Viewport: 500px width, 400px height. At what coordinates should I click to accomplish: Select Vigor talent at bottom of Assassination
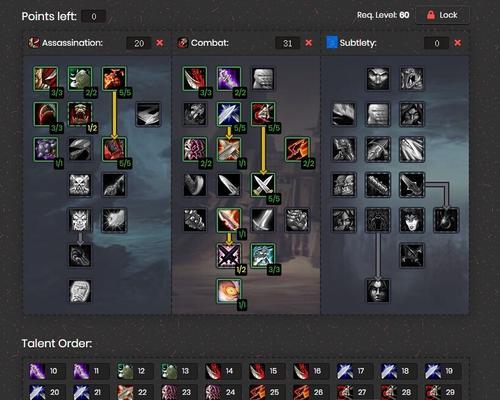[80, 291]
